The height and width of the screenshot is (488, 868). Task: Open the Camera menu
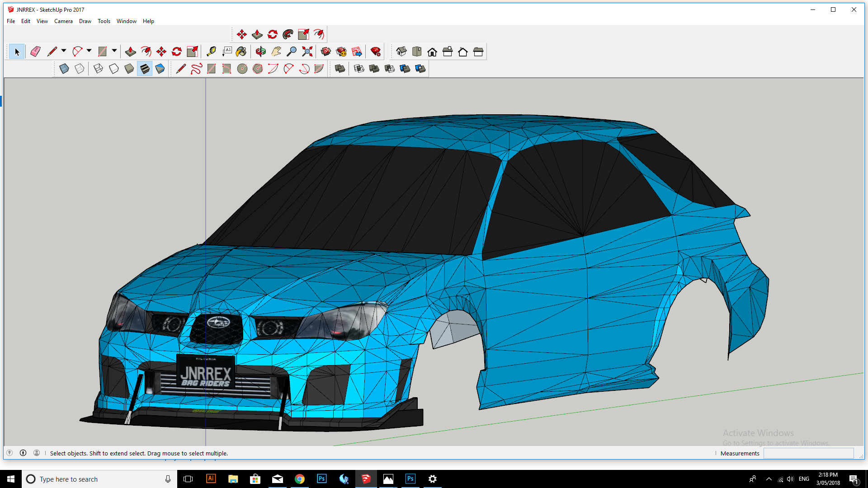pyautogui.click(x=63, y=21)
